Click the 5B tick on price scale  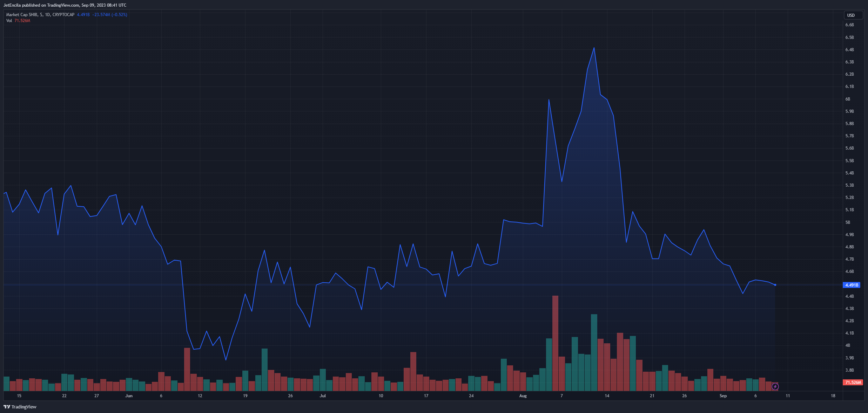[848, 222]
